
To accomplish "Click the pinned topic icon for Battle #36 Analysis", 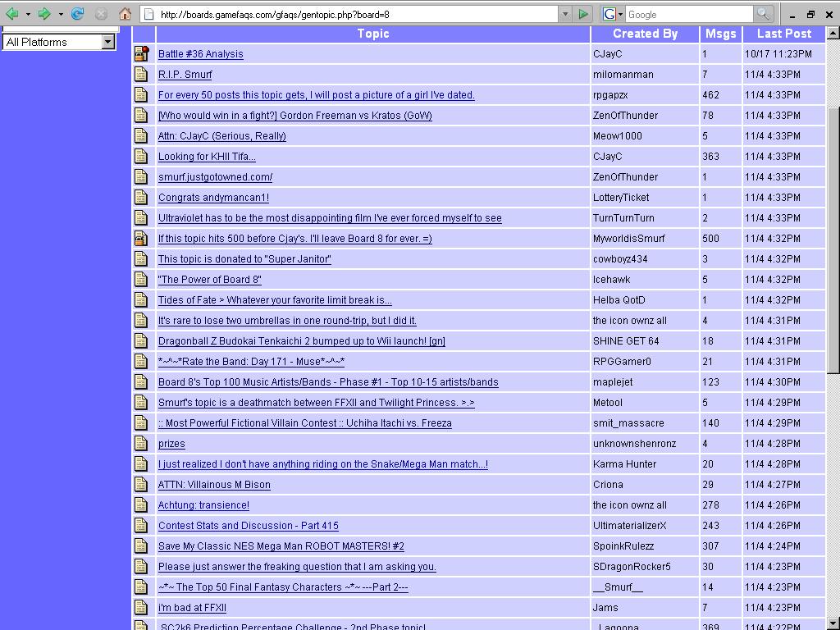I will [142, 54].
